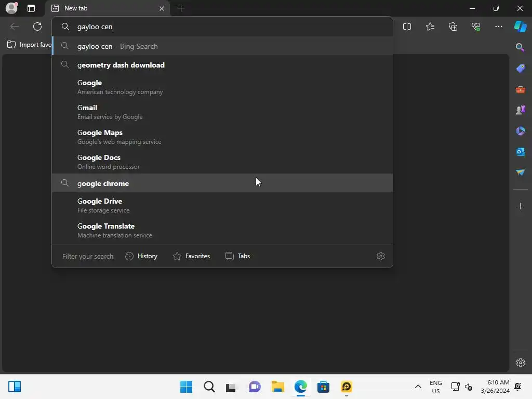Open Windows Widgets icon on taskbar
The height and width of the screenshot is (399, 532).
click(x=15, y=387)
